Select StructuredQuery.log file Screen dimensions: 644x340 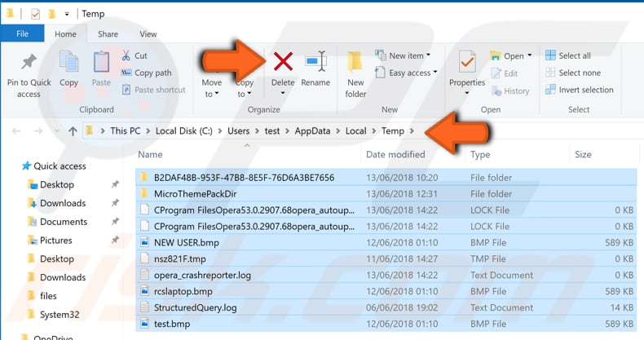[386, 307]
